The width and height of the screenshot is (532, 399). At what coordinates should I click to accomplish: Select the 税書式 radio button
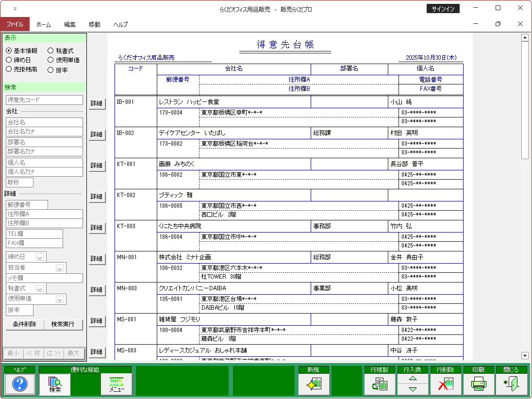point(50,50)
